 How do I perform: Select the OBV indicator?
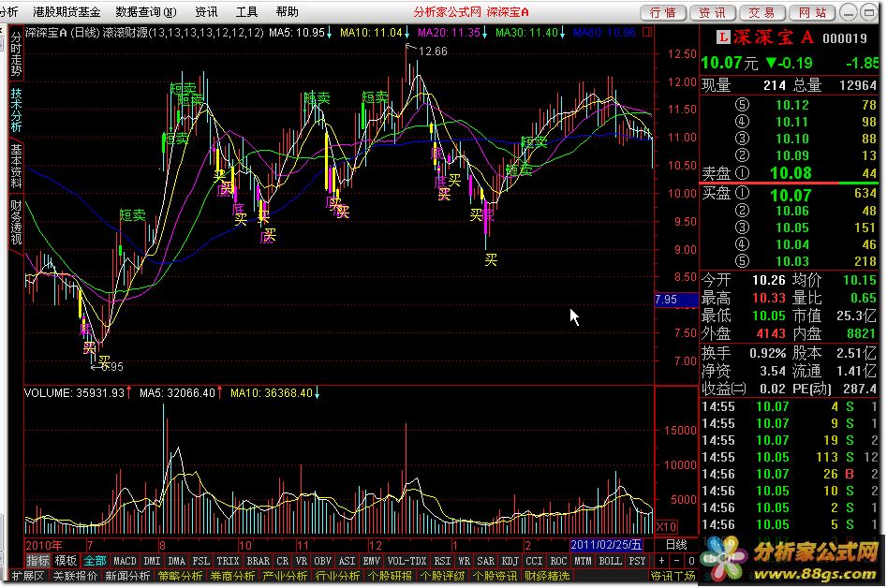coord(322,561)
